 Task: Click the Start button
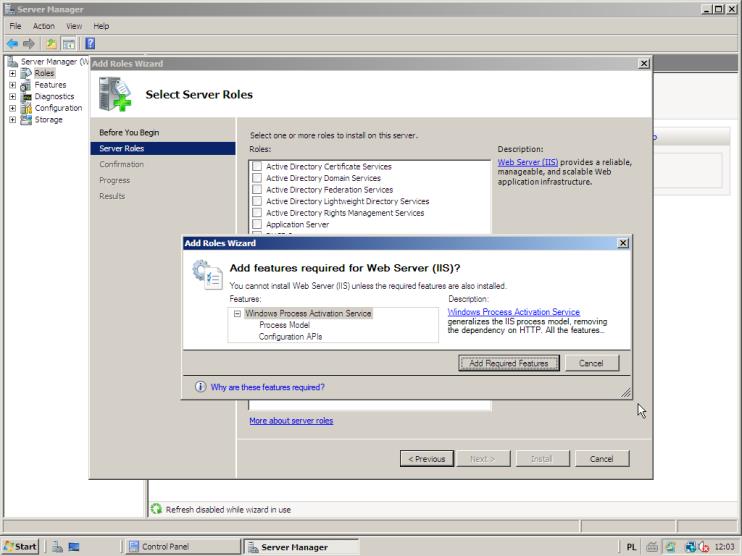coord(20,547)
